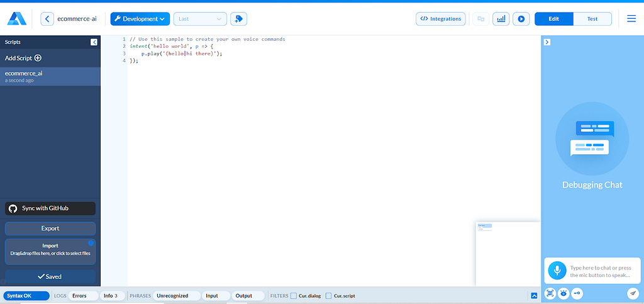Toggle the Unrecognized phrases filter
644x304 pixels.
click(x=177, y=296)
